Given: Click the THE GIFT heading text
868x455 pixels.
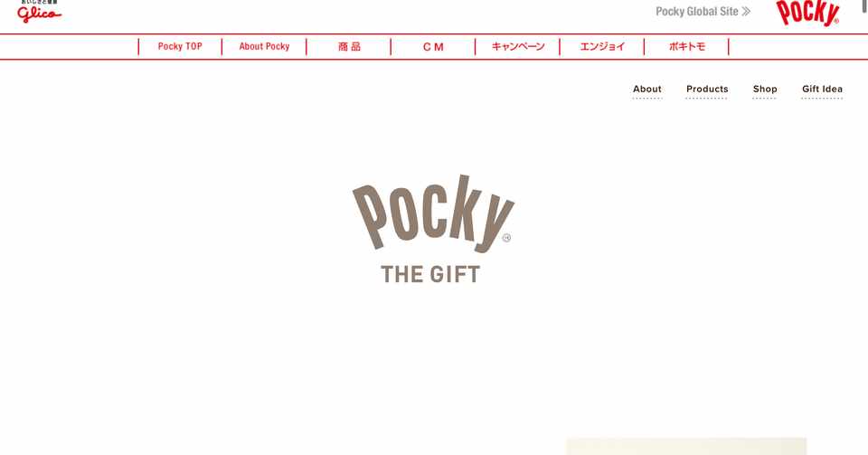Looking at the screenshot, I should [x=430, y=275].
